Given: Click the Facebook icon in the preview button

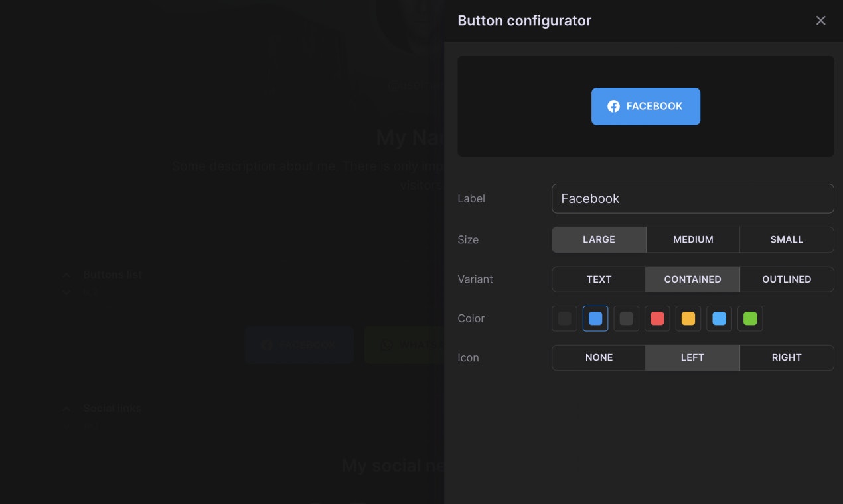Looking at the screenshot, I should [x=613, y=106].
